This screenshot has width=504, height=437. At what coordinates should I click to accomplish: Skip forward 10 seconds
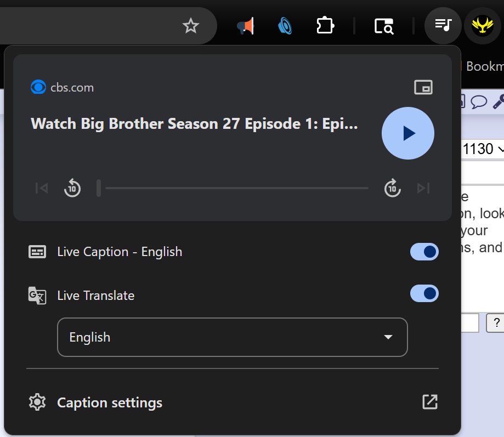392,188
